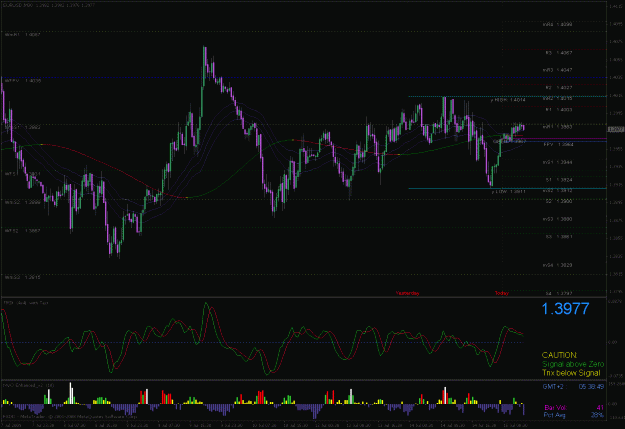Click the S1 1.3924 support label

(559, 180)
